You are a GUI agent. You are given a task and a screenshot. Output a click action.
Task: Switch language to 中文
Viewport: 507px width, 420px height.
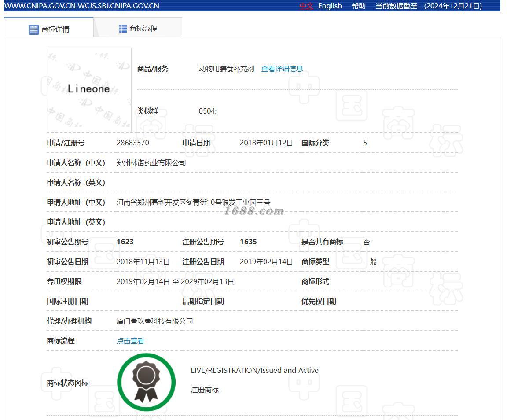[306, 6]
